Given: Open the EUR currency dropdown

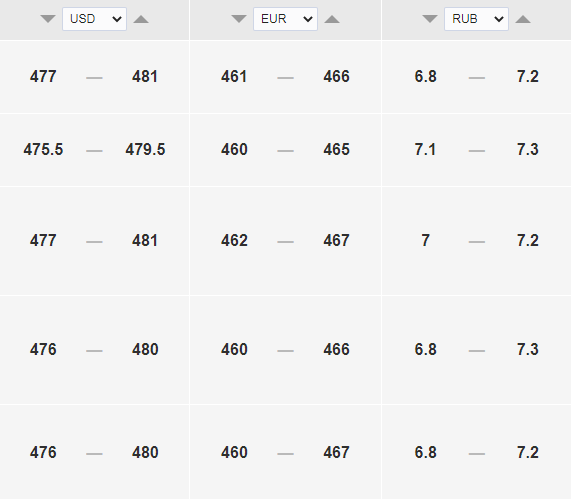Looking at the screenshot, I should coord(286,19).
